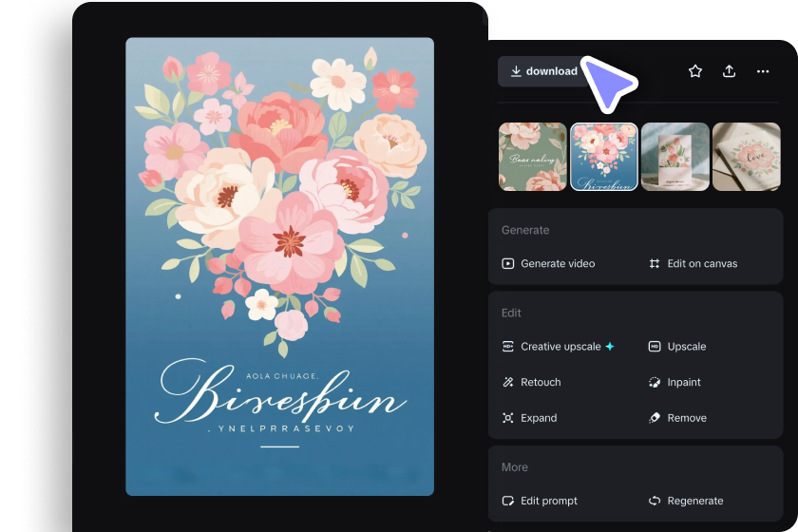Click the Regenerate arrows icon

click(655, 501)
